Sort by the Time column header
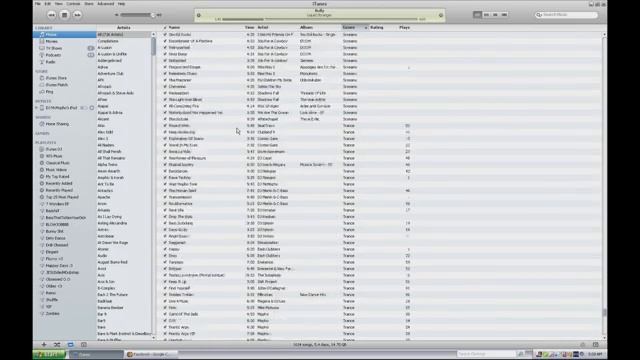This screenshot has width=640, height=360. [250, 27]
